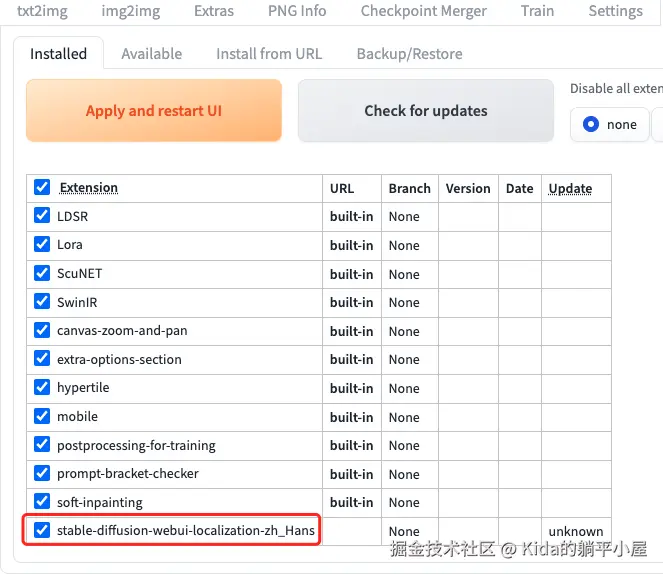663x574 pixels.
Task: Click the Version column header
Action: pos(468,188)
